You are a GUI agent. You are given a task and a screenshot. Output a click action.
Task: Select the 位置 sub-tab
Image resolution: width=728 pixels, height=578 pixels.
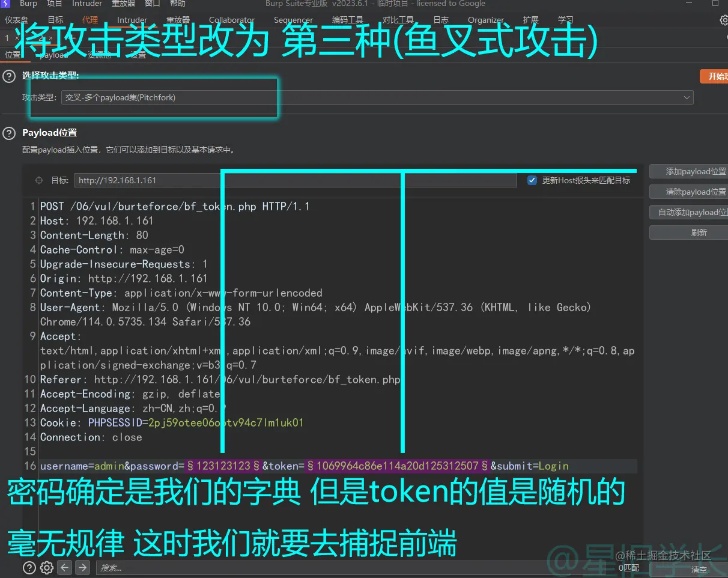coord(13,55)
